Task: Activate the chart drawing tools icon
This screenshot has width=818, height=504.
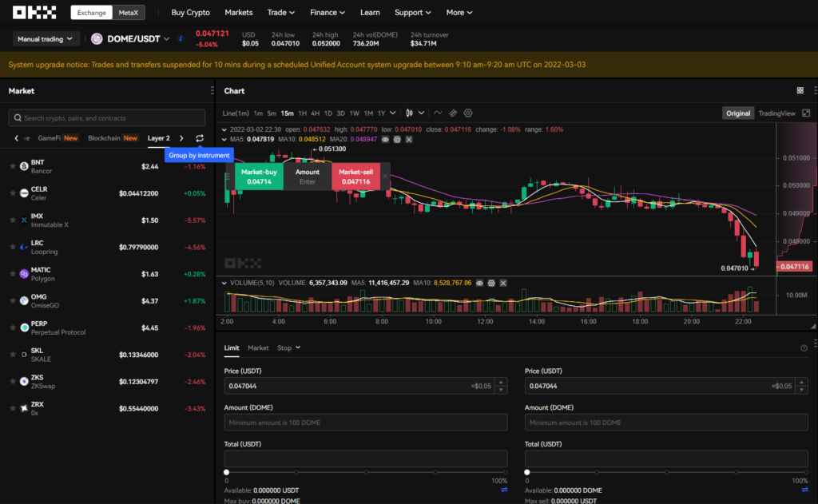Action: 453,113
